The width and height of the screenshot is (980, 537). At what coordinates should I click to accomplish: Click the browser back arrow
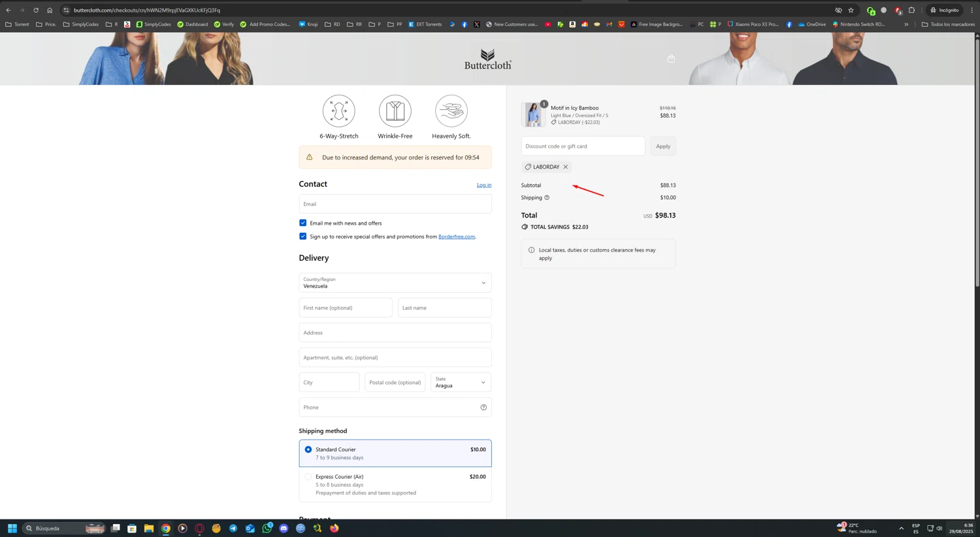[8, 10]
